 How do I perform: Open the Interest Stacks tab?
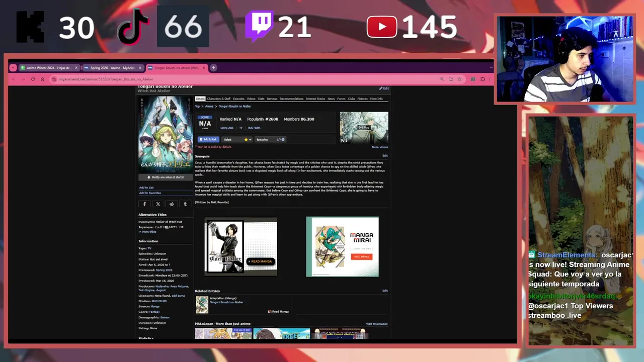tap(315, 99)
